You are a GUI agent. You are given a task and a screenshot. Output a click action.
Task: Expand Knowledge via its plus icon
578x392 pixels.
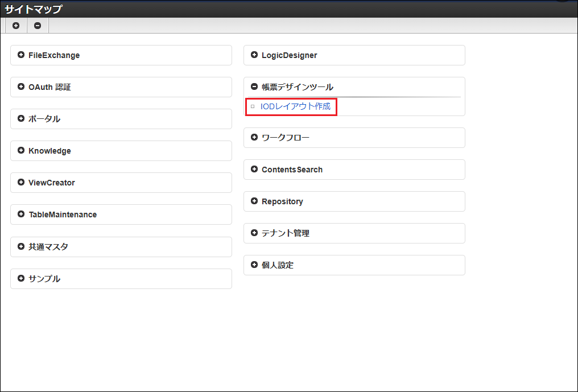click(21, 151)
